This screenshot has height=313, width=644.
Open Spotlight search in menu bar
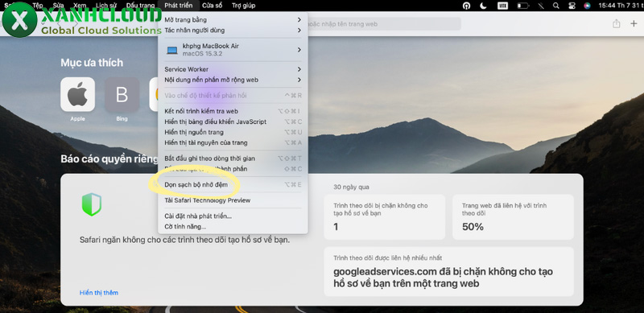click(555, 6)
